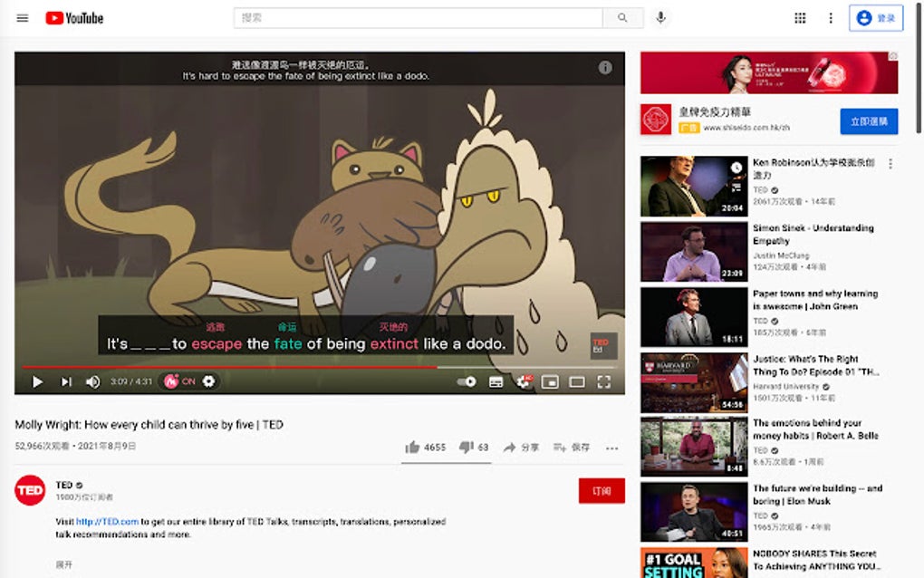Open the more actions three-dot menu
The image size is (924, 578).
pyautogui.click(x=611, y=448)
